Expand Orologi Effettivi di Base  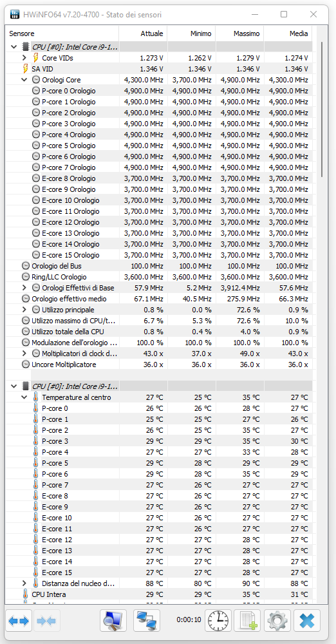[24, 287]
